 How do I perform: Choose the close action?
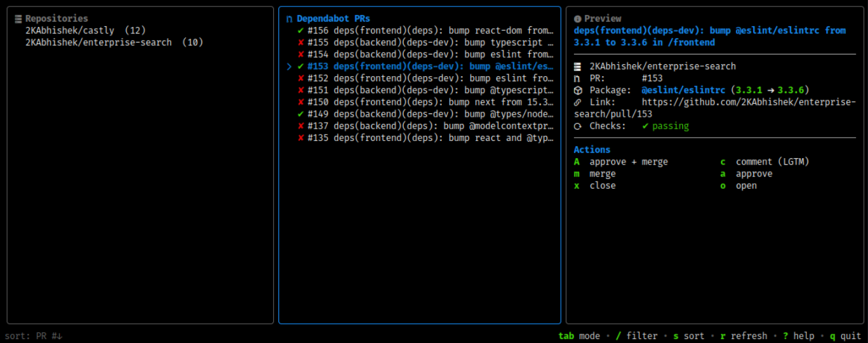click(594, 186)
